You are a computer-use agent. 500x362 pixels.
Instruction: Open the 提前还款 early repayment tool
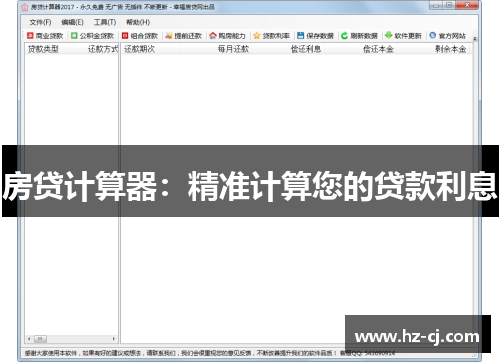[x=184, y=36]
